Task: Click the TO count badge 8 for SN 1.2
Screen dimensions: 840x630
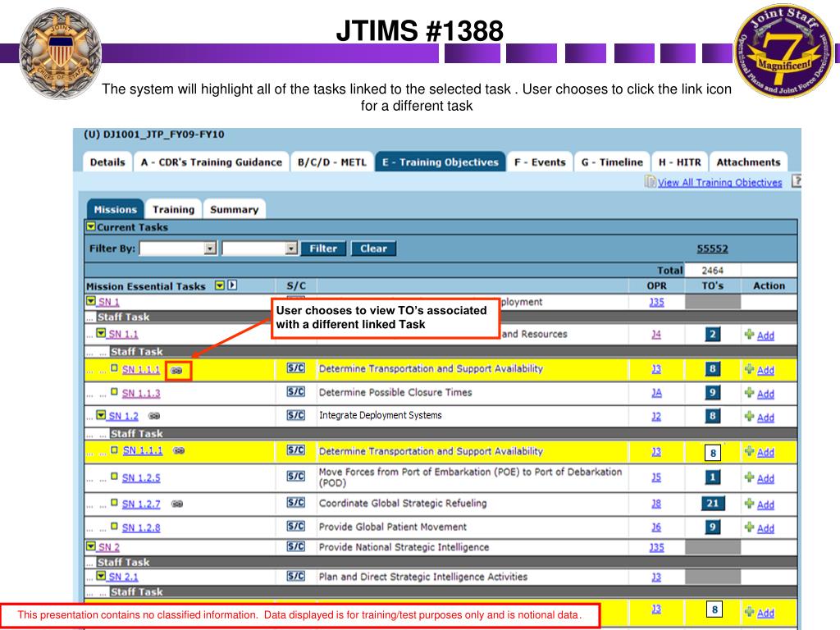Action: tap(713, 416)
